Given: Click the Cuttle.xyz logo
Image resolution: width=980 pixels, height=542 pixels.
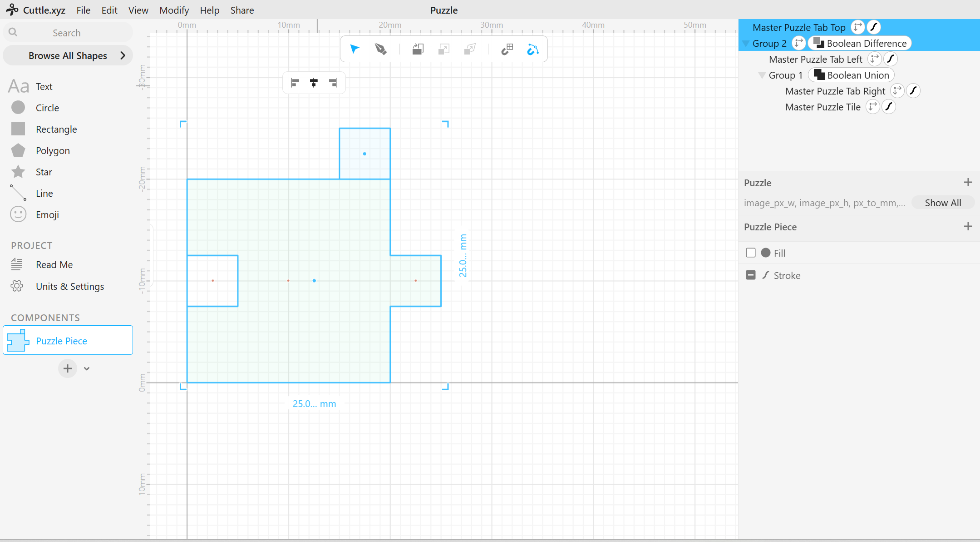Looking at the screenshot, I should tap(35, 10).
